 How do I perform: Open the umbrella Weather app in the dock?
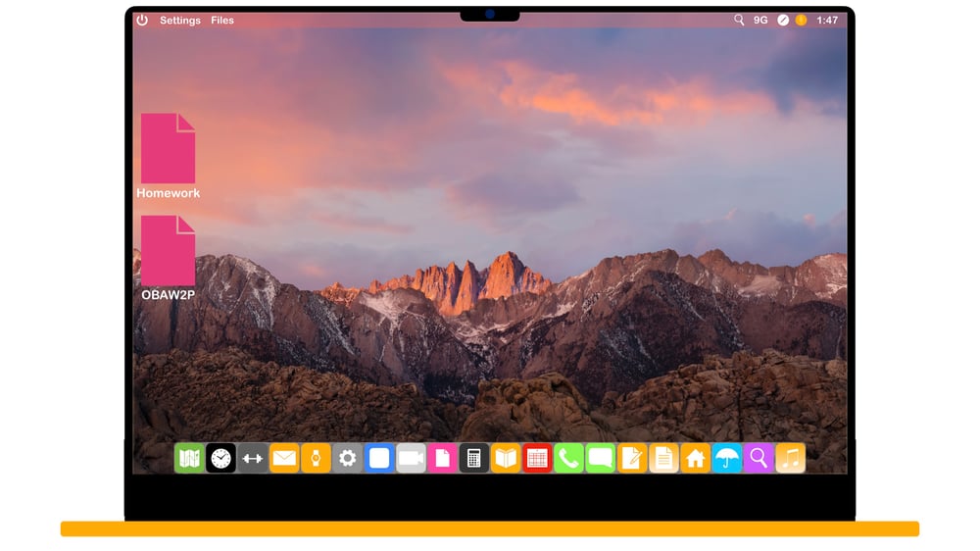point(727,459)
